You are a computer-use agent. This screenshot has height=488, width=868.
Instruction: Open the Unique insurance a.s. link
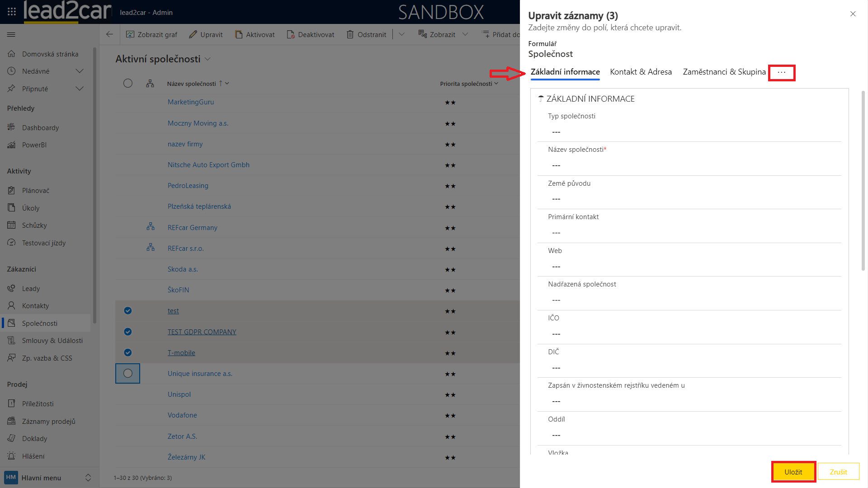tap(200, 374)
